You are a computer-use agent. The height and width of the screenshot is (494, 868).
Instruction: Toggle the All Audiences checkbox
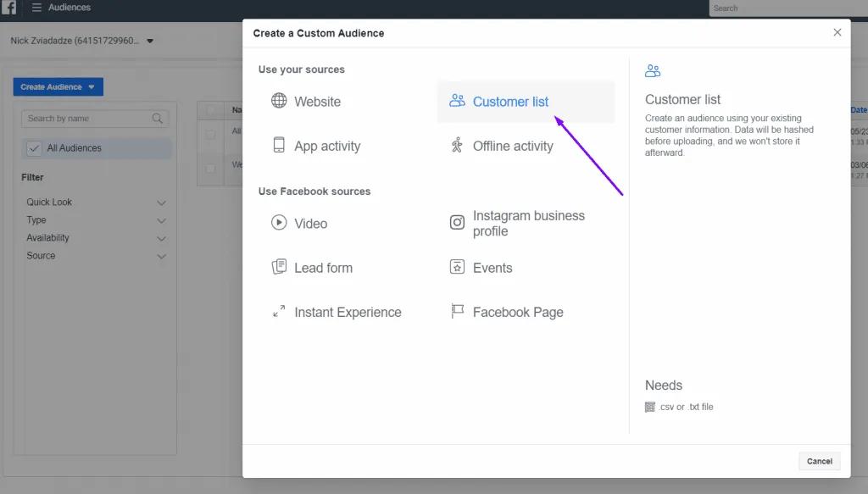pos(34,148)
